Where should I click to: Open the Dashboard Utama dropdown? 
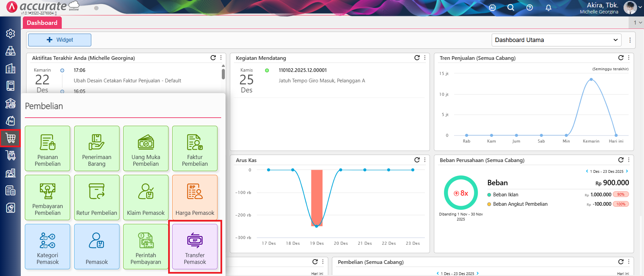click(x=556, y=40)
